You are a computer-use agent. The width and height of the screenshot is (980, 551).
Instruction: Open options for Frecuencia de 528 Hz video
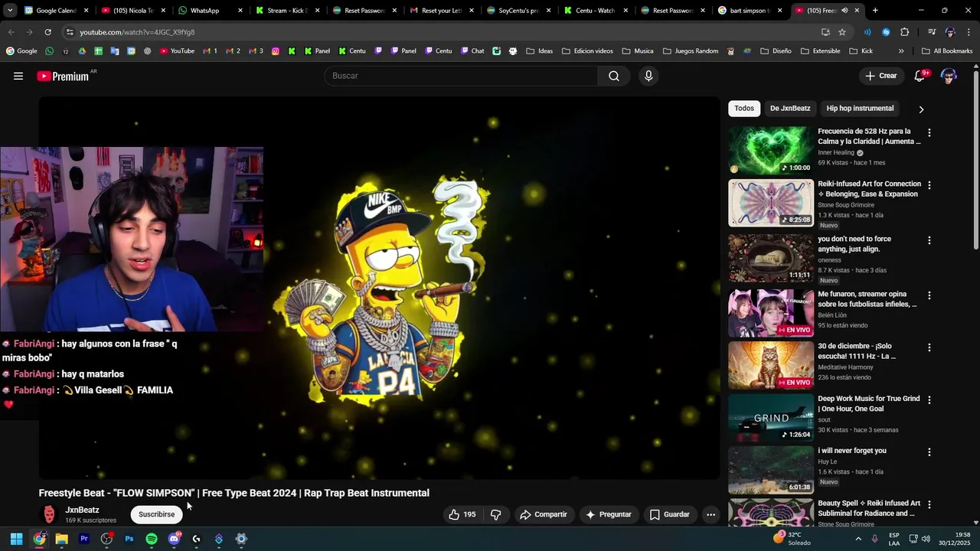(x=929, y=132)
